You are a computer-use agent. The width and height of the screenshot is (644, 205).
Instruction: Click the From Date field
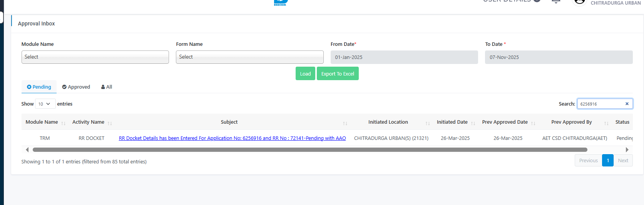[404, 57]
